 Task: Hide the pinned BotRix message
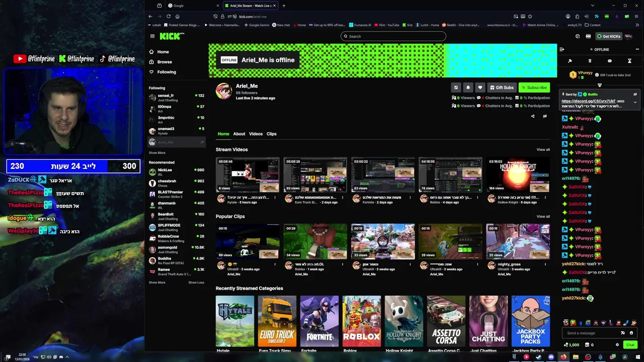(635, 94)
